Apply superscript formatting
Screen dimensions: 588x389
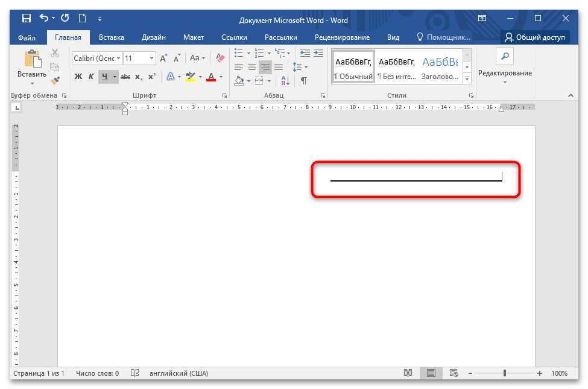(152, 75)
